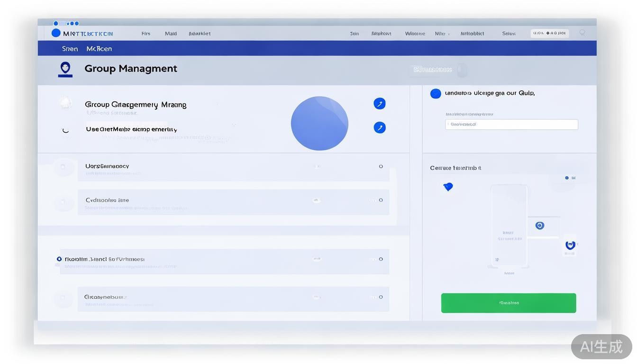Click the large blue circle avatar
The width and height of the screenshot is (637, 364).
pos(319,123)
